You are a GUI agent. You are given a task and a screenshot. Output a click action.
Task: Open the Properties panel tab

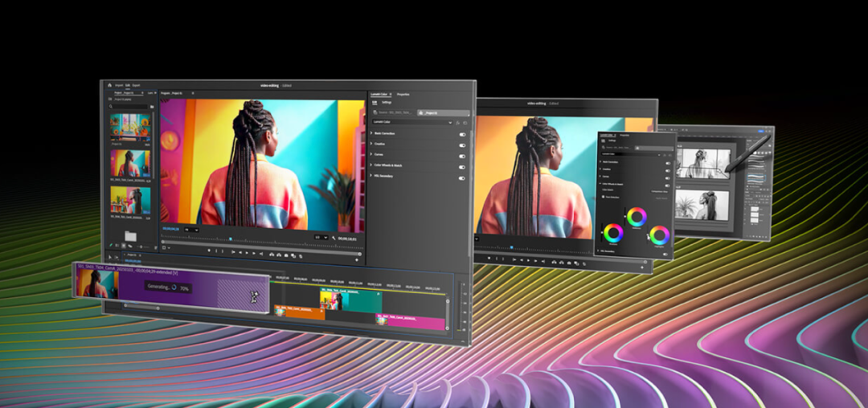pyautogui.click(x=403, y=95)
